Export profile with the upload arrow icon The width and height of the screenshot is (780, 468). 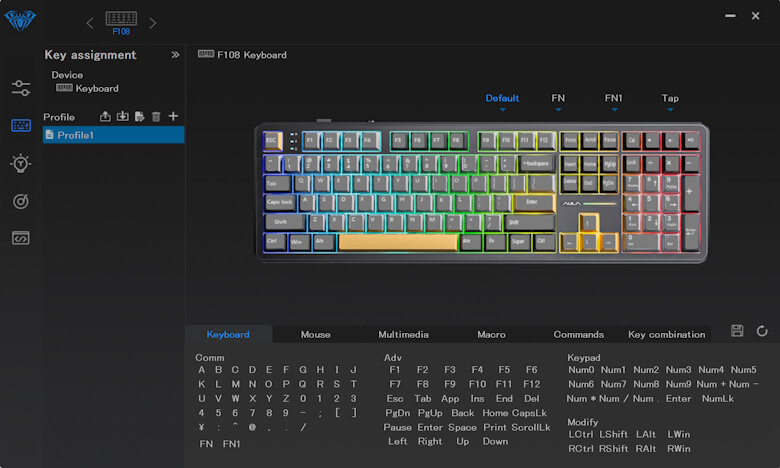(106, 117)
